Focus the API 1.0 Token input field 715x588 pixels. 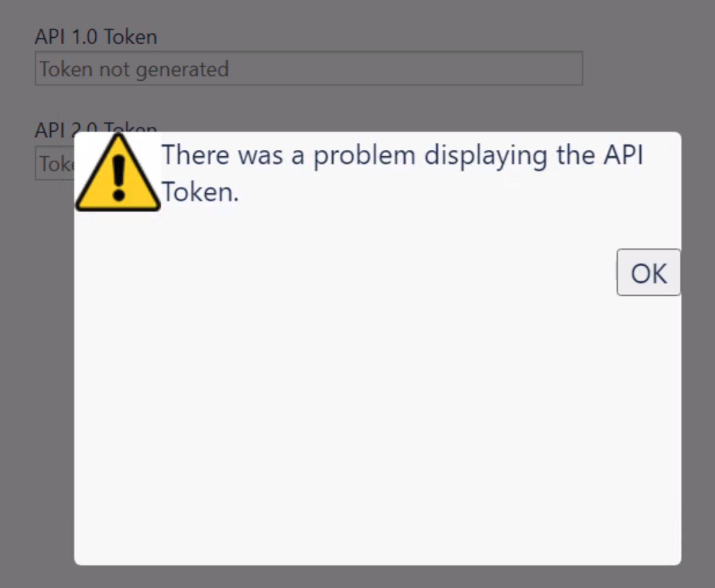pos(309,68)
